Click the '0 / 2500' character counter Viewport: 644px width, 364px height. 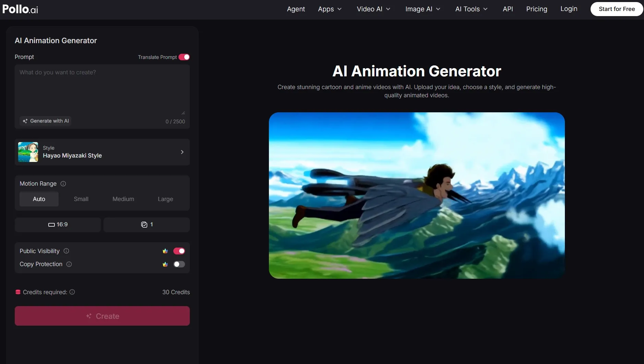175,122
